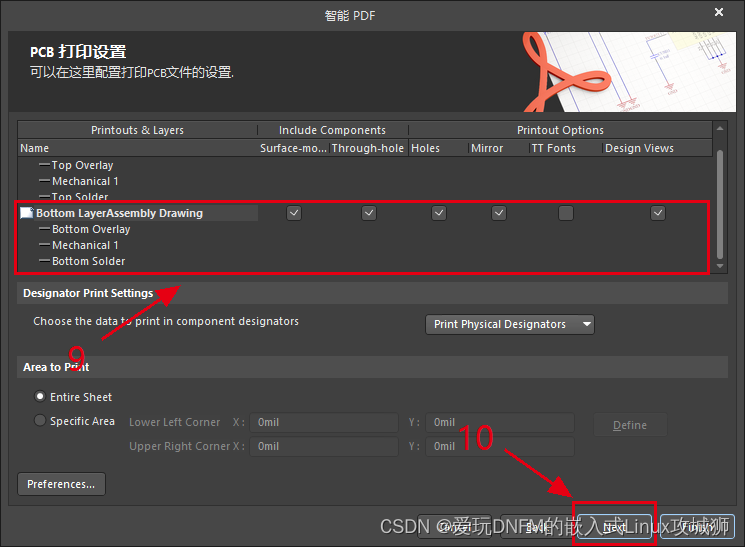Toggle Through-hole checkbox for Bottom LayerAssembly Drawing
Viewport: 745px width, 547px height.
(x=369, y=213)
